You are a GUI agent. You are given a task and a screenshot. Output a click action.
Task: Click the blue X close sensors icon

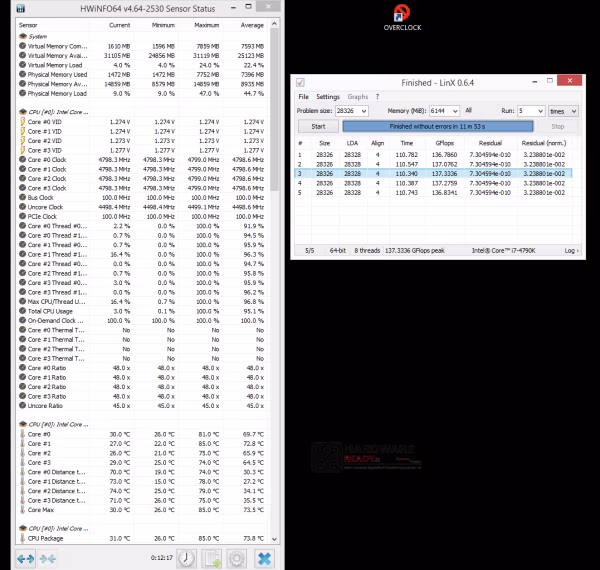click(264, 559)
